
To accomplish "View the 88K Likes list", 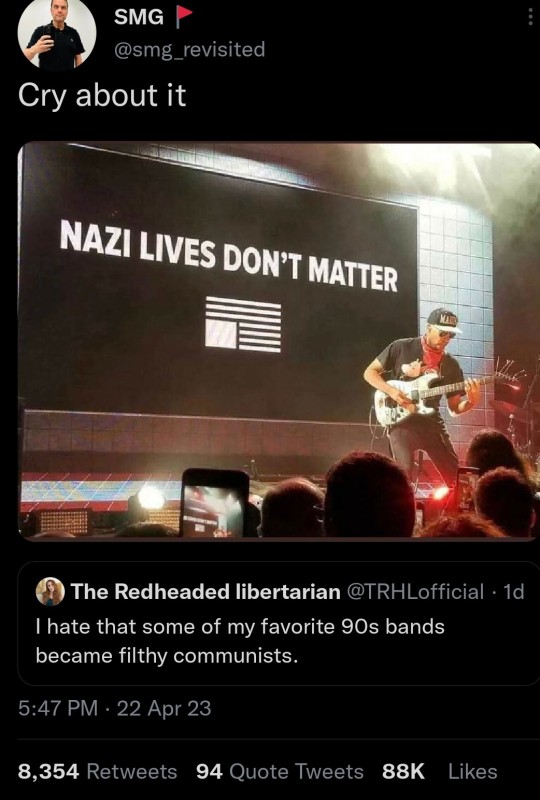I will tap(439, 771).
